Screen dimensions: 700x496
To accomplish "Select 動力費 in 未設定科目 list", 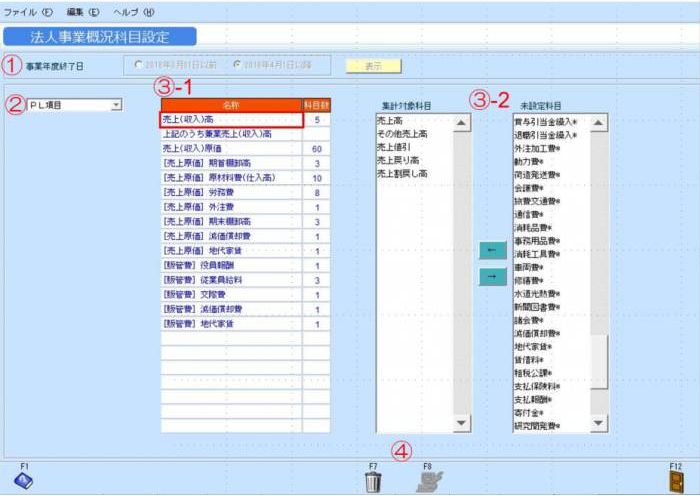I will pos(529,161).
